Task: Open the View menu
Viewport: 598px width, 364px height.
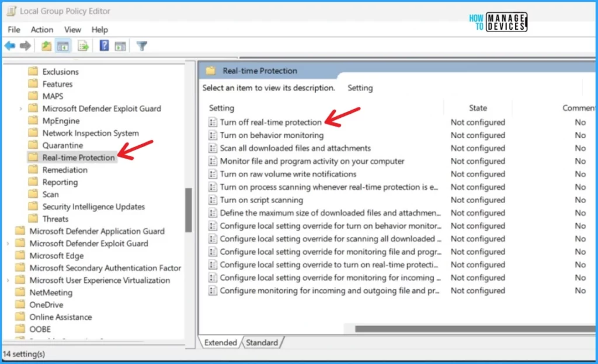Action: click(x=72, y=30)
